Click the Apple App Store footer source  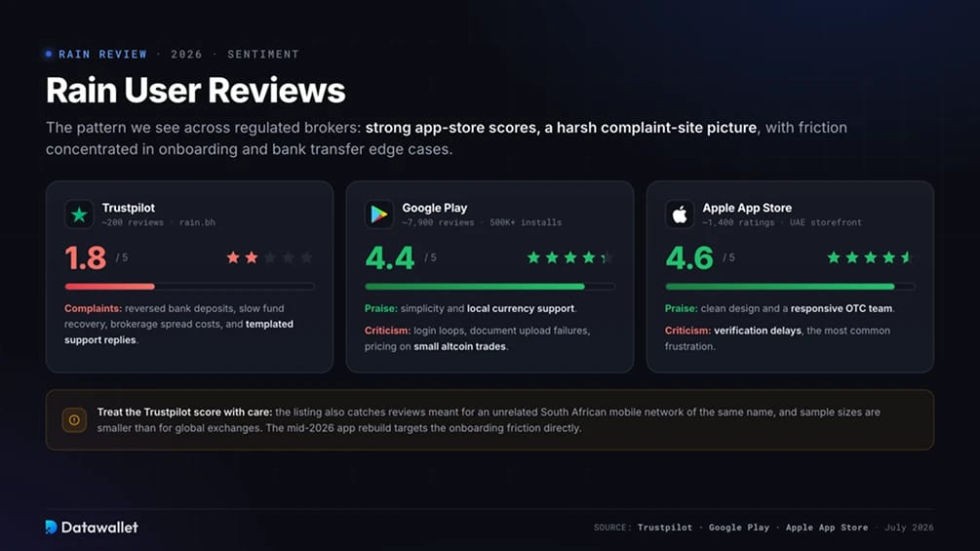tap(827, 528)
